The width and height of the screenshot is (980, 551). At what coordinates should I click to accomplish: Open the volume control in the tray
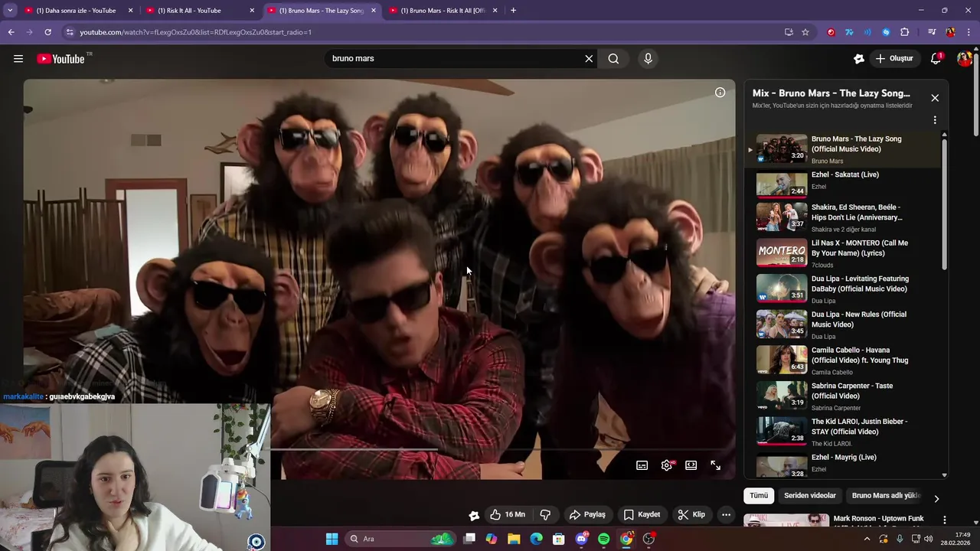[x=929, y=539]
